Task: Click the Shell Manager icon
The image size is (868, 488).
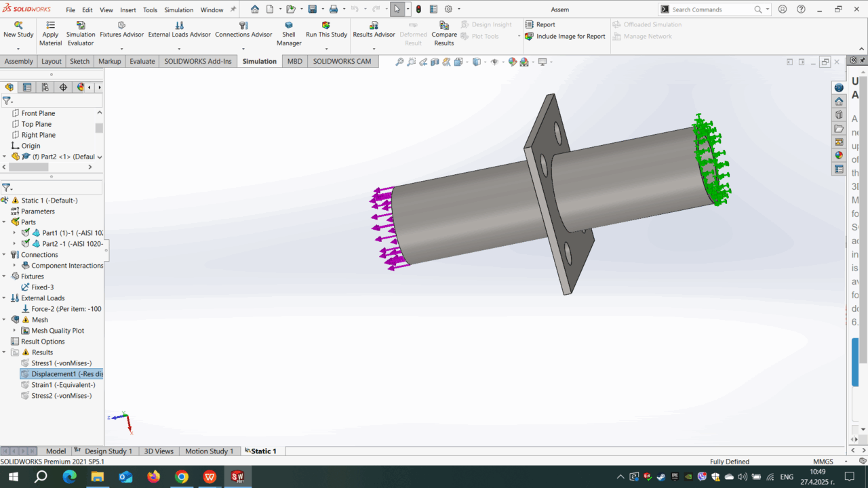Action: 288,25
